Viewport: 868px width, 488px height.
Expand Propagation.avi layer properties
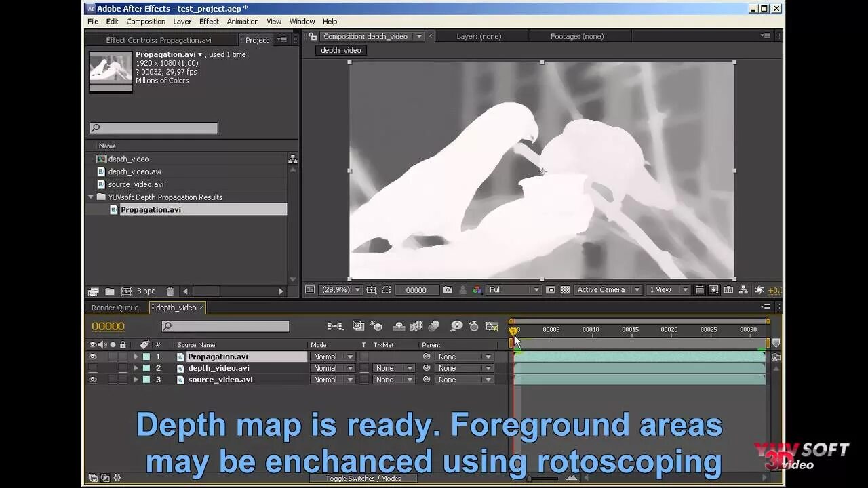(x=136, y=357)
